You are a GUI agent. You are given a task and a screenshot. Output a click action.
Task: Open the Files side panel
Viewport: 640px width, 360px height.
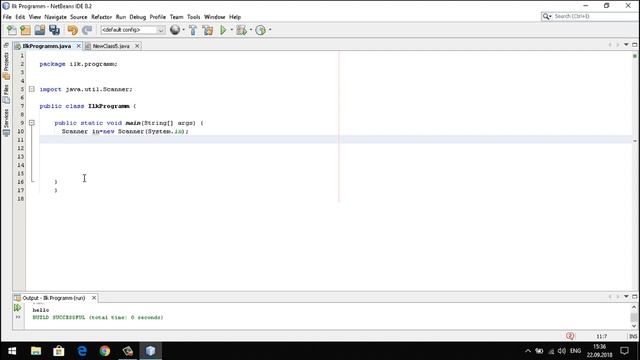pyautogui.click(x=6, y=93)
